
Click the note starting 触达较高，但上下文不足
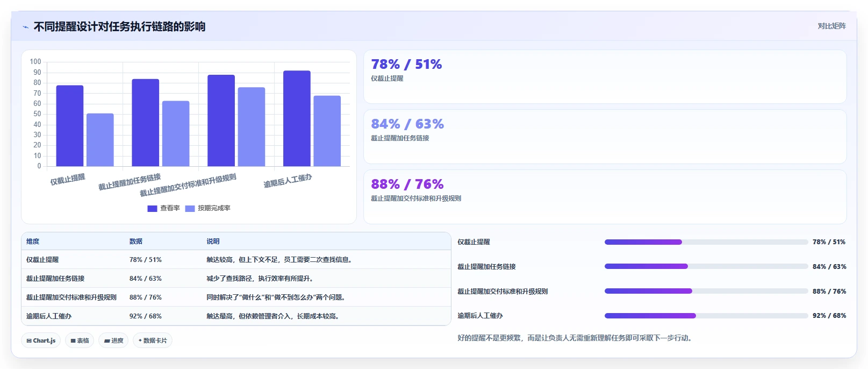280,260
